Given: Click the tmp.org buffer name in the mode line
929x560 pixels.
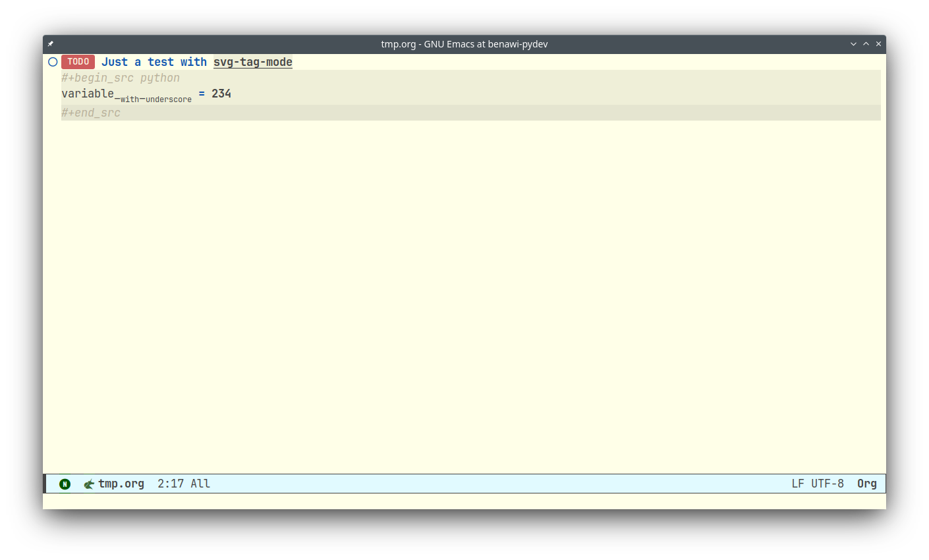Looking at the screenshot, I should pyautogui.click(x=121, y=483).
